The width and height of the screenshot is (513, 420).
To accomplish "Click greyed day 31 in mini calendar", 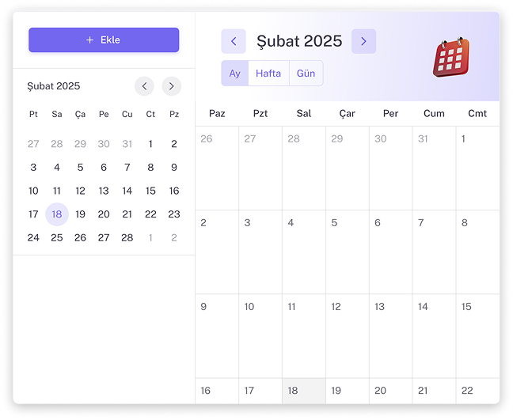I will pos(127,144).
